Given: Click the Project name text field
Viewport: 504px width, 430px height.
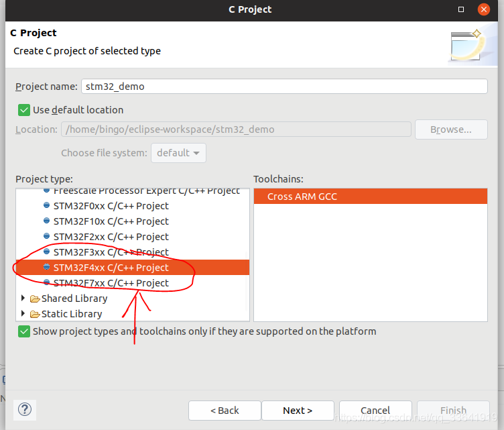Looking at the screenshot, I should coord(283,87).
